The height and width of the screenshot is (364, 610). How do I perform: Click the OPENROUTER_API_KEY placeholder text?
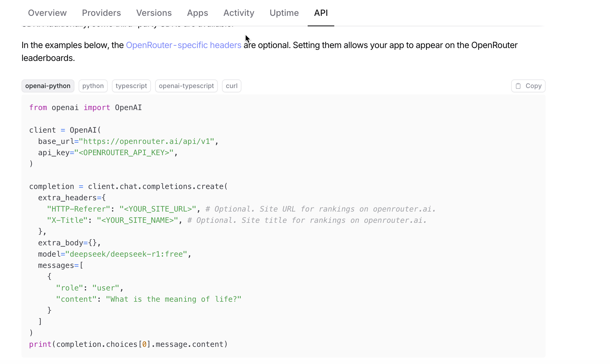tap(124, 153)
